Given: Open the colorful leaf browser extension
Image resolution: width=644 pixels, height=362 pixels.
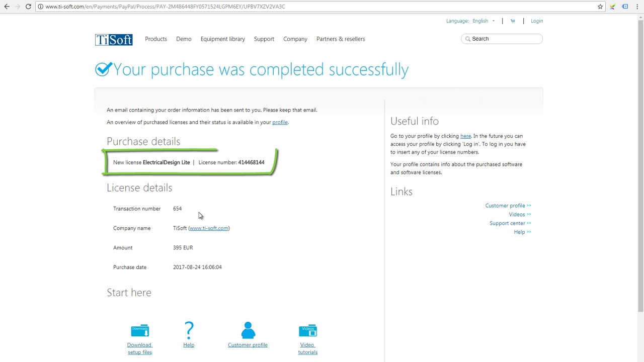Looking at the screenshot, I should [x=612, y=7].
